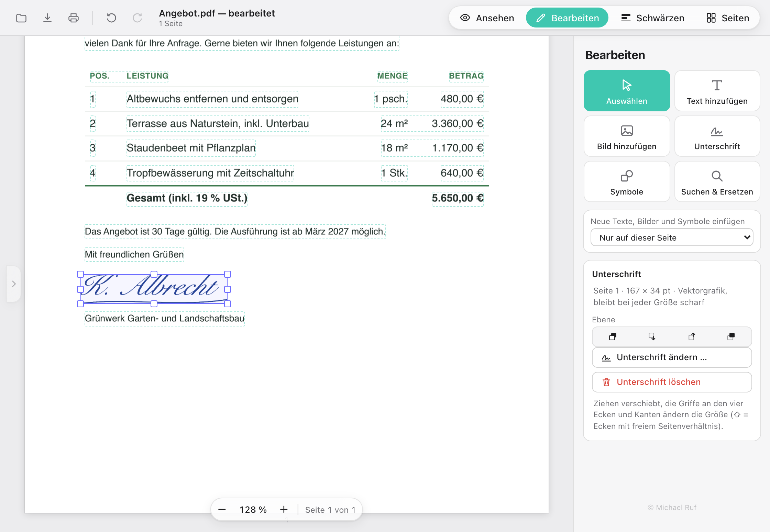
Task: Expand the collapsed left sidebar chevron
Action: (x=14, y=284)
